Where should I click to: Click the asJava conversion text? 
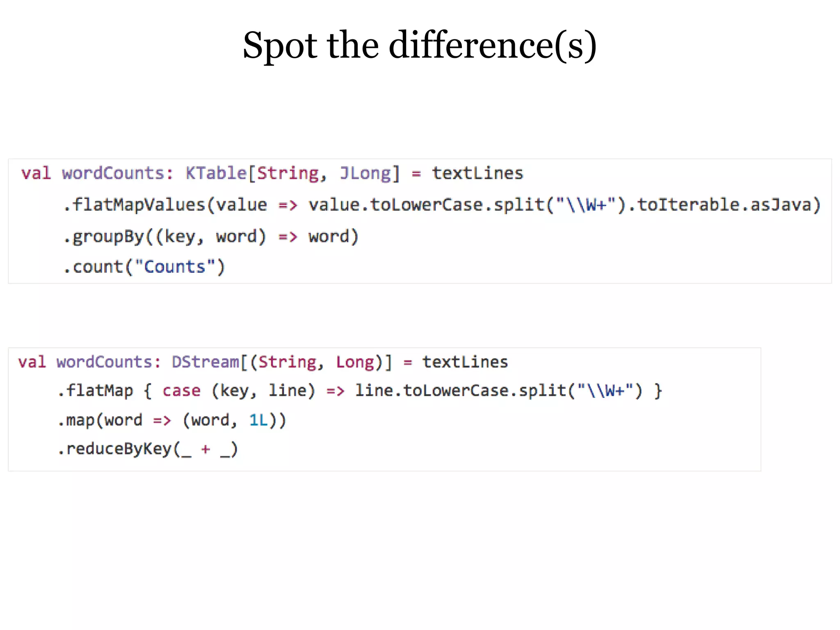781,205
